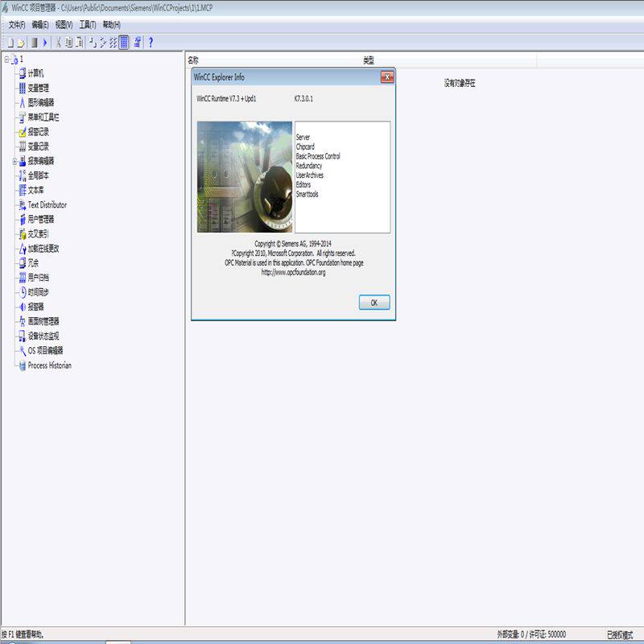
Task: Select 冗余 in the project tree
Action: click(33, 263)
